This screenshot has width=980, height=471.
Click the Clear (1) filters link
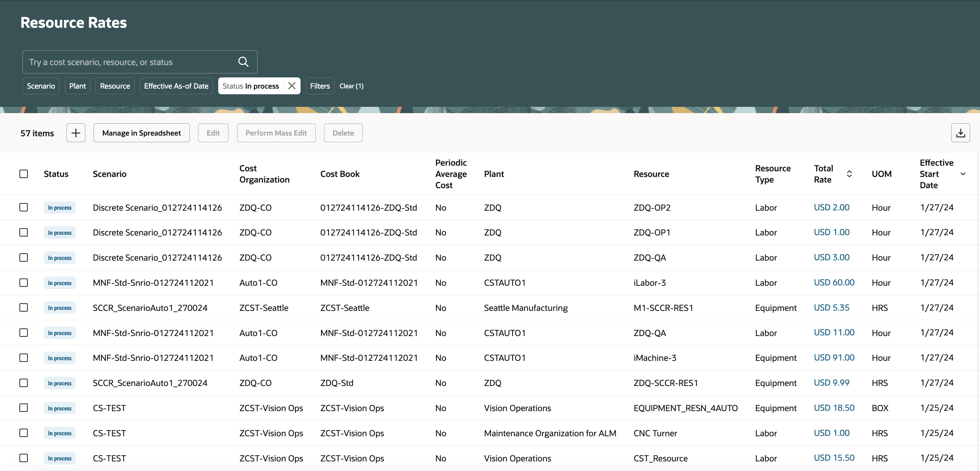pos(351,86)
